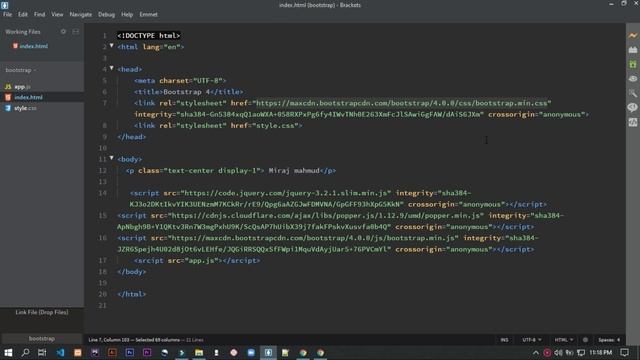The width and height of the screenshot is (640, 360).
Task: Open the File menu
Action: pyautogui.click(x=7, y=14)
